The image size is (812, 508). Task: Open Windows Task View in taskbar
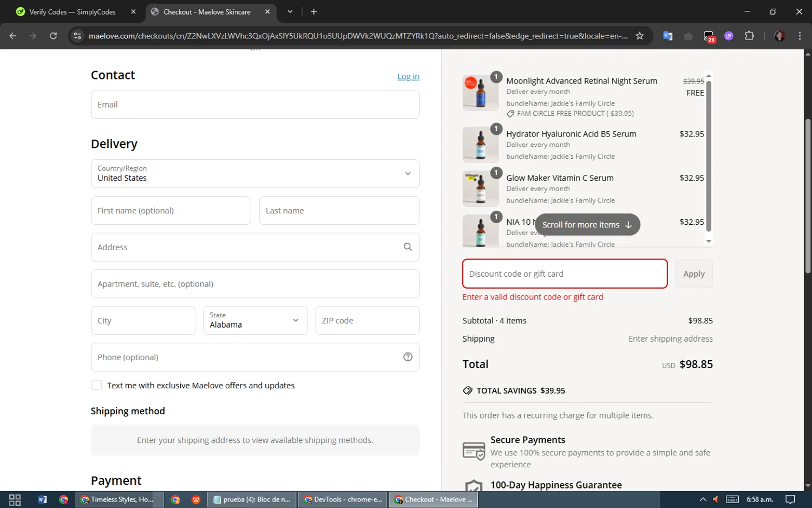[x=15, y=499]
